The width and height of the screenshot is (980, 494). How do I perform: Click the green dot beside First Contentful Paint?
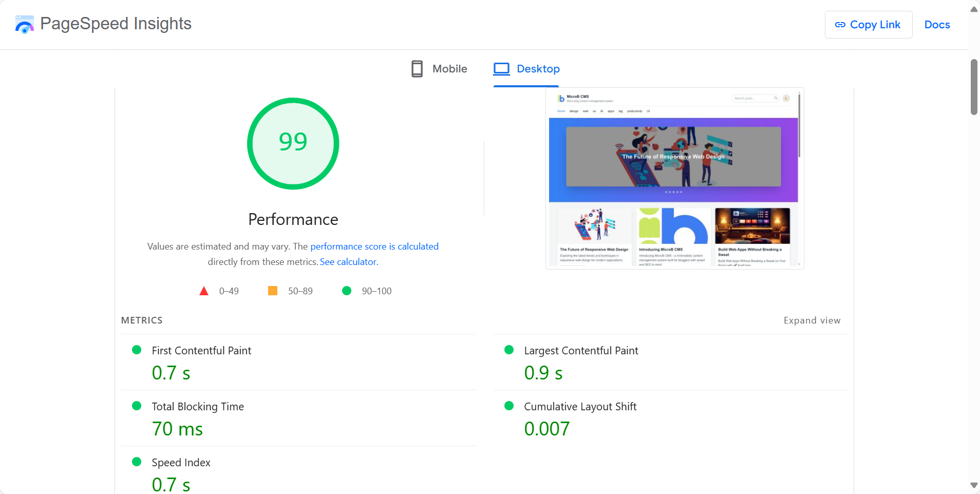[137, 350]
